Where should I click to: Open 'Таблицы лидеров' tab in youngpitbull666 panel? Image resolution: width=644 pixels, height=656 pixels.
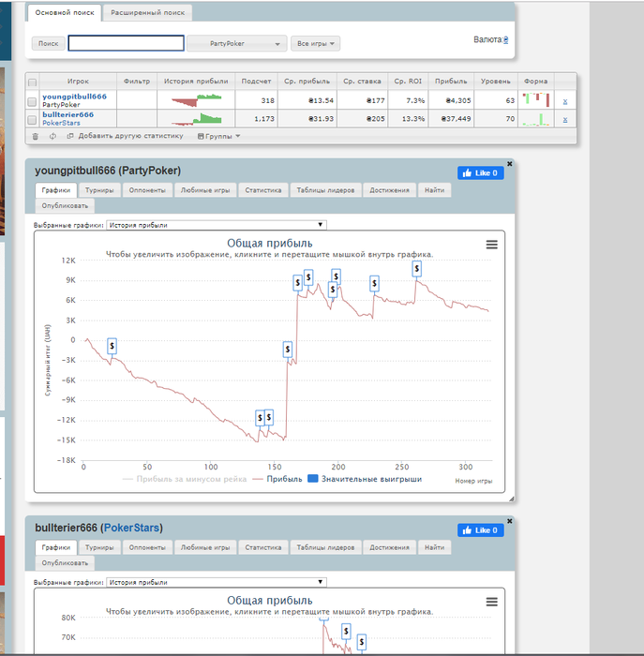pyautogui.click(x=325, y=190)
